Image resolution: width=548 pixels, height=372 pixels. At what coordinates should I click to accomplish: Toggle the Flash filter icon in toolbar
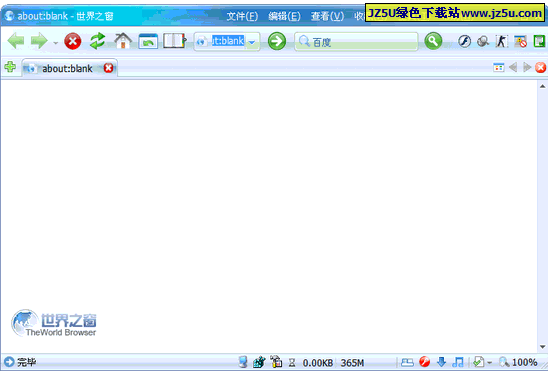tap(464, 42)
